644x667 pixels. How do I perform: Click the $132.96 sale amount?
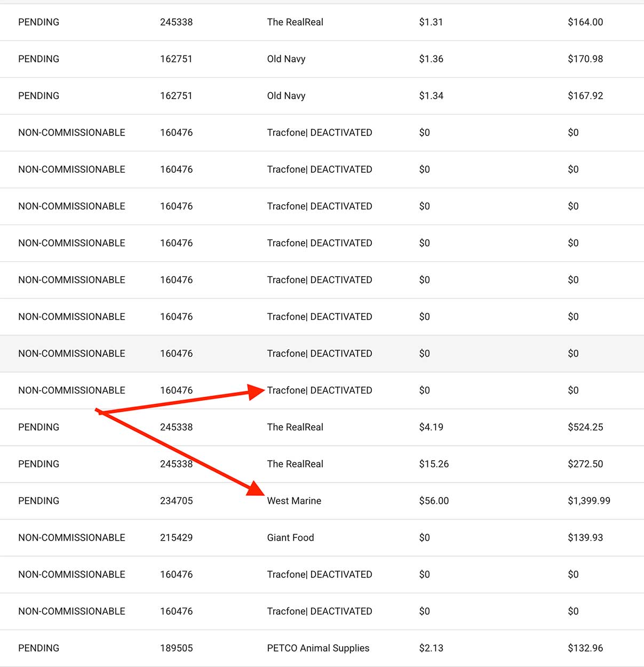pos(585,648)
